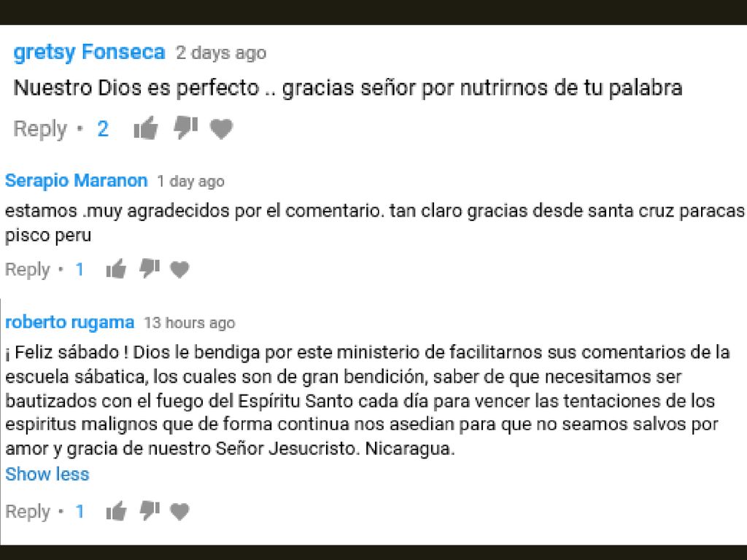Visit roberto rugama's profile
Viewport: 747px width, 560px height.
(69, 322)
